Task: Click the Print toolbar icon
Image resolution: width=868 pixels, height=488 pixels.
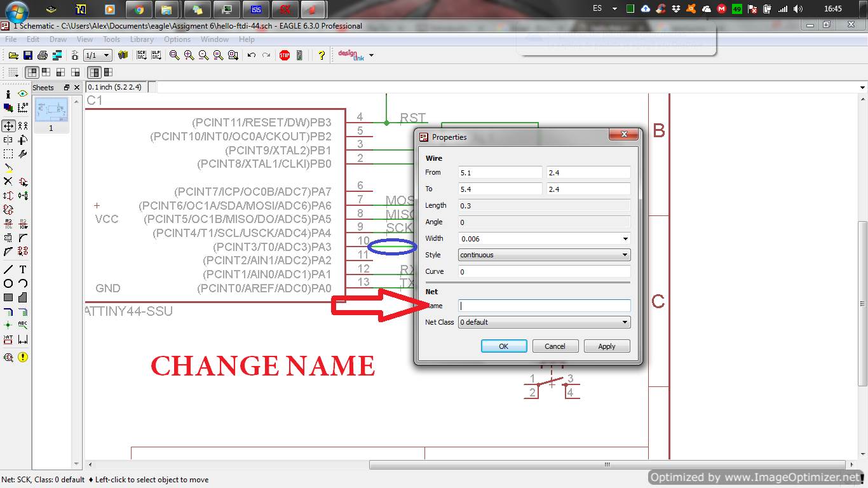Action: coord(42,55)
